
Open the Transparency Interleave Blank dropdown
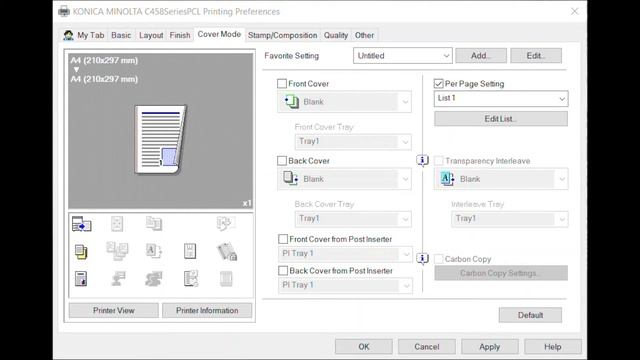click(x=501, y=179)
